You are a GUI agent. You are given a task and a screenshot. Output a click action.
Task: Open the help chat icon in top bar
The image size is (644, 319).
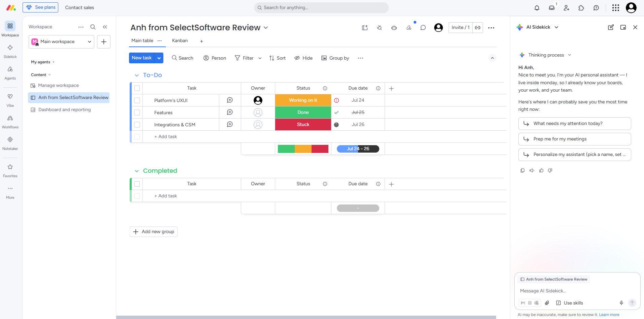[596, 8]
